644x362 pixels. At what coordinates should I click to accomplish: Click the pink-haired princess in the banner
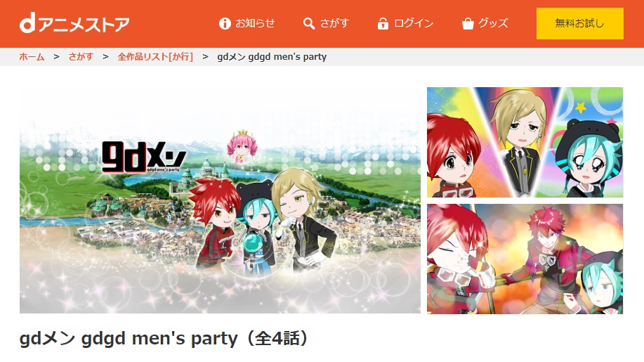(242, 147)
